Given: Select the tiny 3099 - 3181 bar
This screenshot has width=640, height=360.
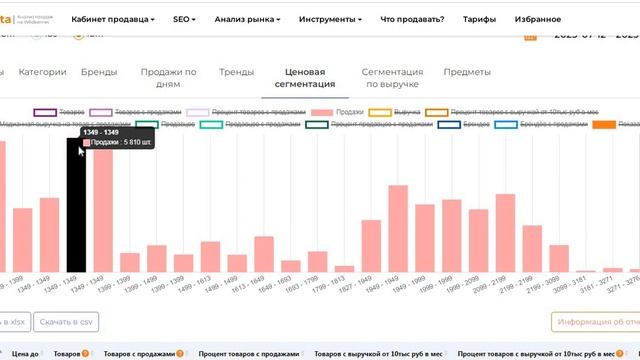Looking at the screenshot, I should pos(586,271).
